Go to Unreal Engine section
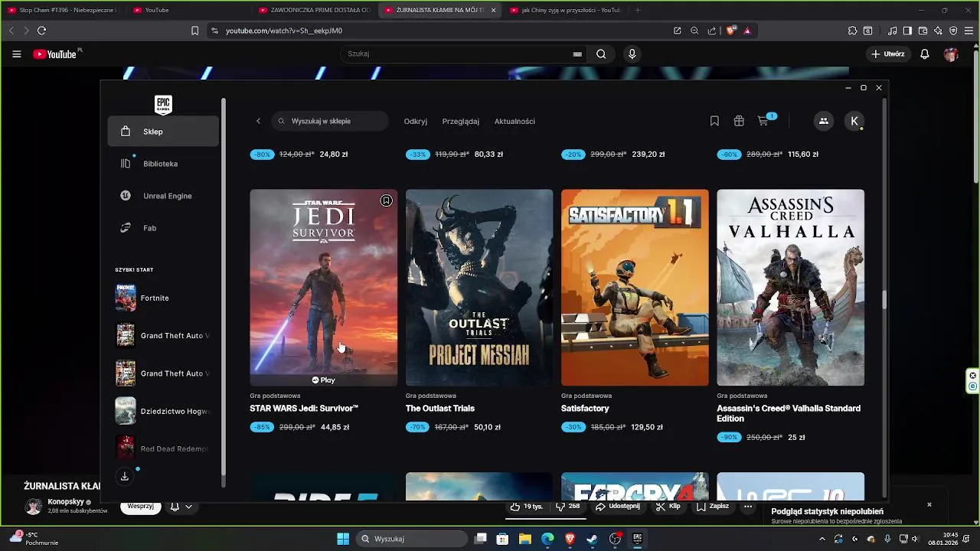This screenshot has height=551, width=980. point(163,196)
